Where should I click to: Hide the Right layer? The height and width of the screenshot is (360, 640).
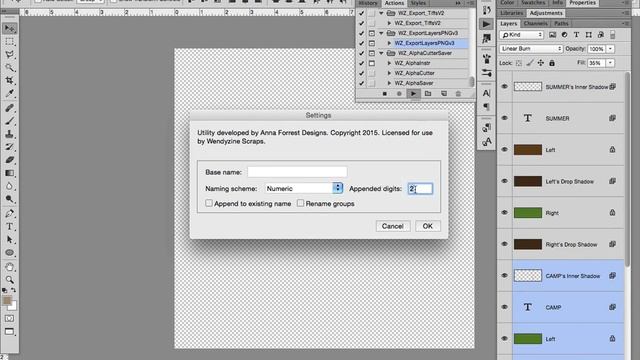tap(504, 213)
